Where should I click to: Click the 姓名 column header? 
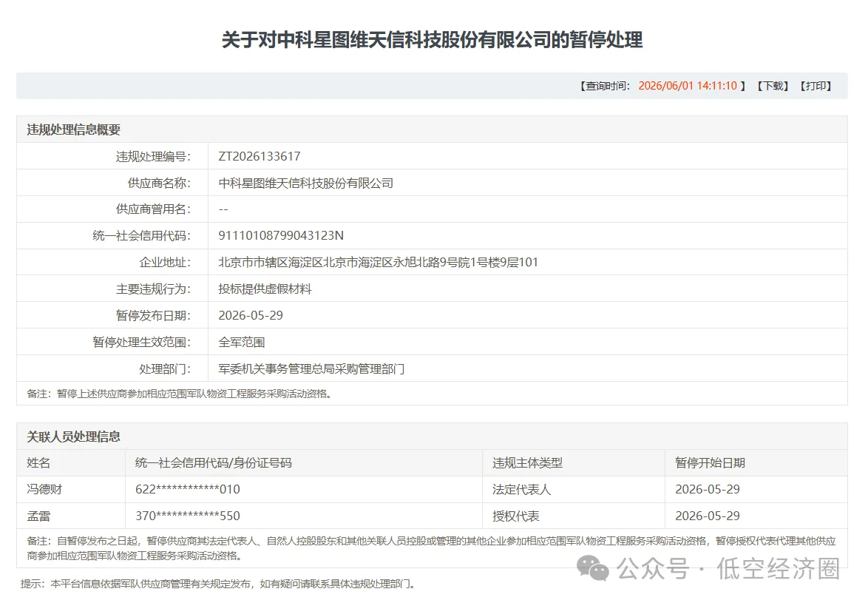pyautogui.click(x=38, y=462)
